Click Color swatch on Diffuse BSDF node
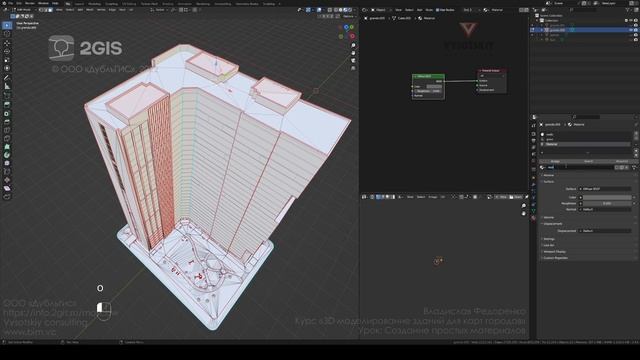 (x=434, y=87)
